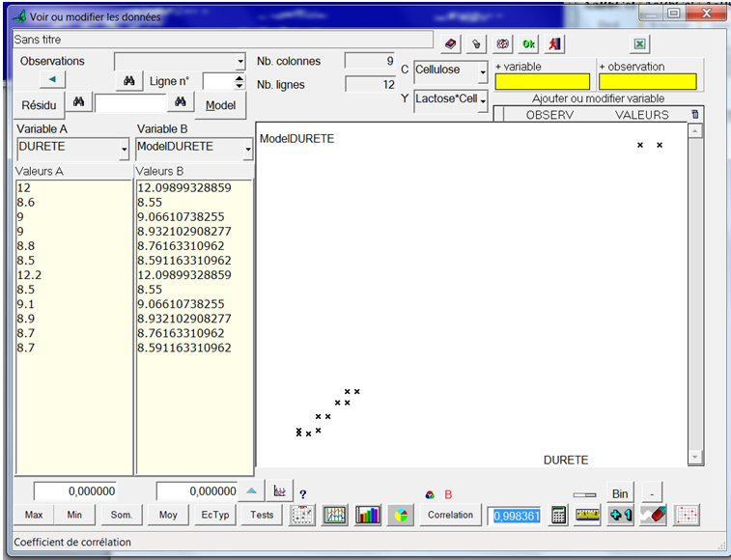
Task: Click the Résidu button
Action: click(38, 104)
